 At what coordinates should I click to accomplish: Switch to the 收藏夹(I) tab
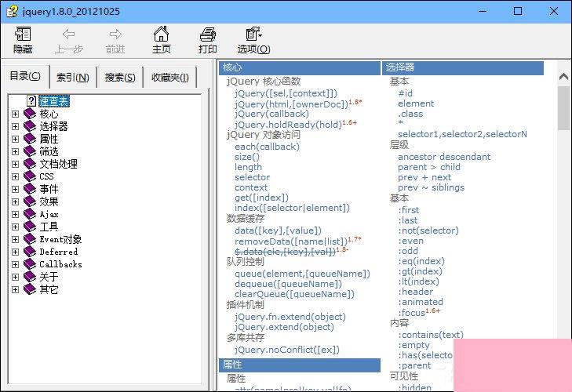pyautogui.click(x=170, y=78)
